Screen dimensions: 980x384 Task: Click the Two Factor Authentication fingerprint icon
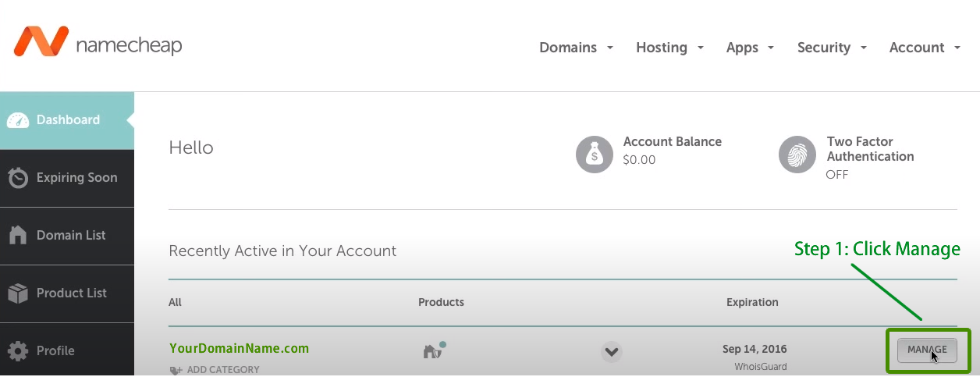[797, 155]
